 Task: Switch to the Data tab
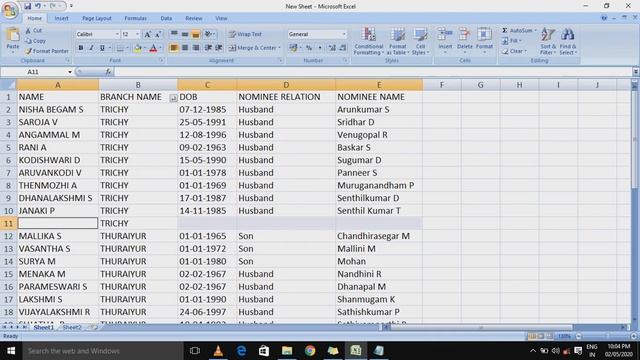coord(166,18)
